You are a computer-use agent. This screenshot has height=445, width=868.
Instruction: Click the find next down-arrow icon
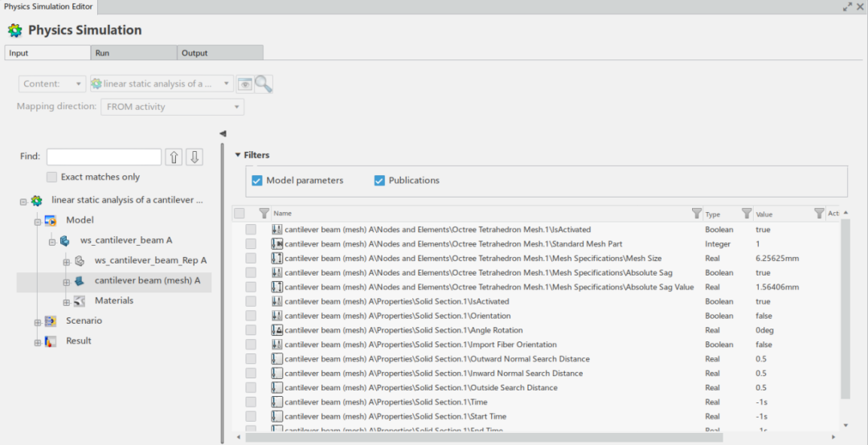pos(194,157)
